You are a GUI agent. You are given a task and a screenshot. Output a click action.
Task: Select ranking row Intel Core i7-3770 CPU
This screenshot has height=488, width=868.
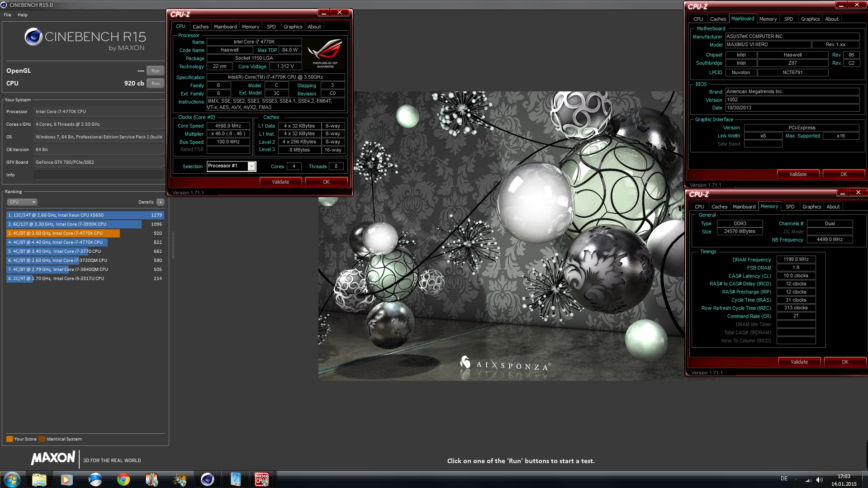coord(85,251)
